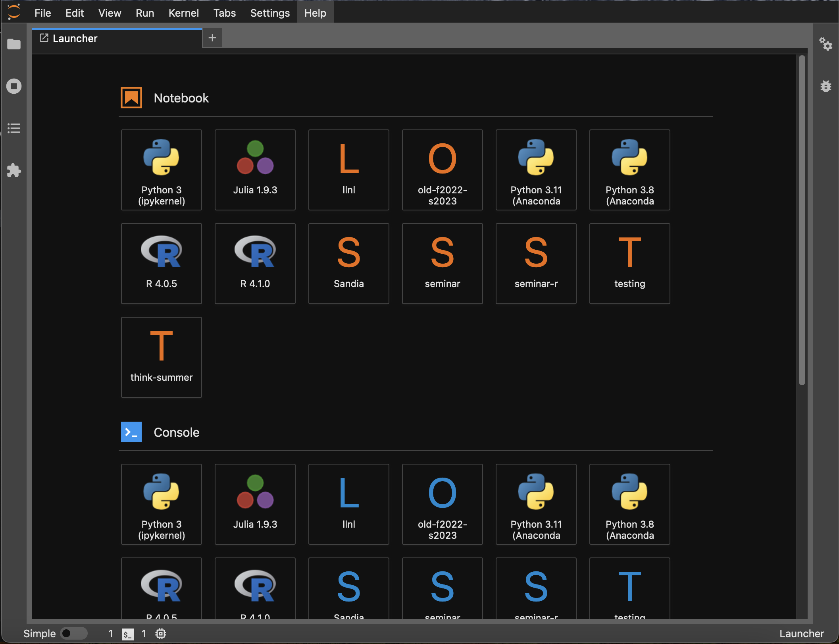Launch Sandia kernel notebook
The image size is (839, 644).
[348, 263]
